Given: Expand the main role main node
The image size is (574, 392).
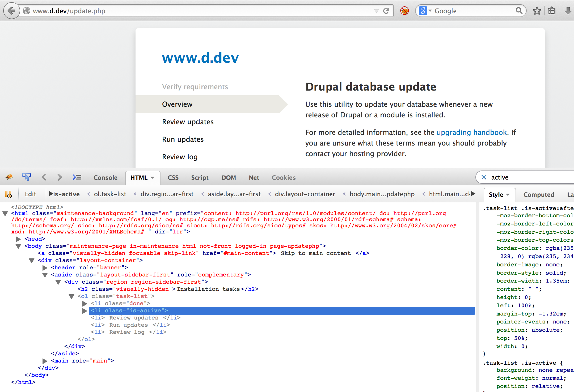Looking at the screenshot, I should 45,361.
